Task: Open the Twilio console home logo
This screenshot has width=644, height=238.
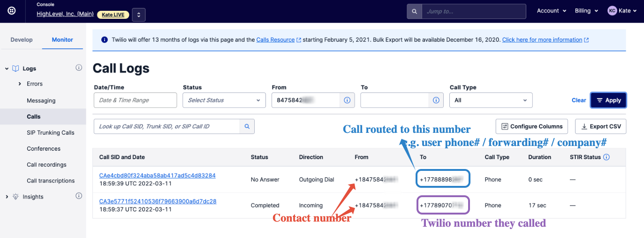Action: coord(12,11)
